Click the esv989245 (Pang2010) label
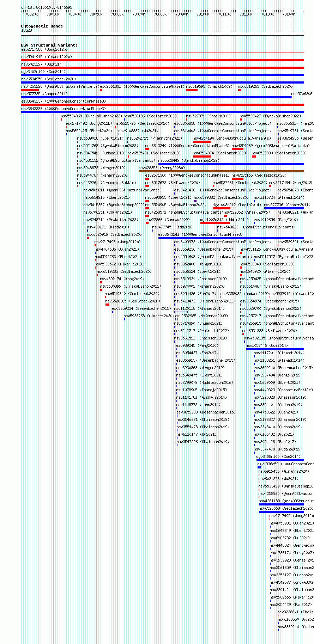The width and height of the screenshot is (314, 644). [197, 346]
